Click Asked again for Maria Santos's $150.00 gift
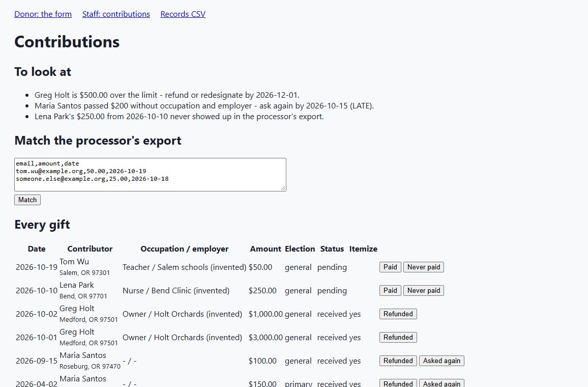The image size is (588, 387). [x=442, y=383]
